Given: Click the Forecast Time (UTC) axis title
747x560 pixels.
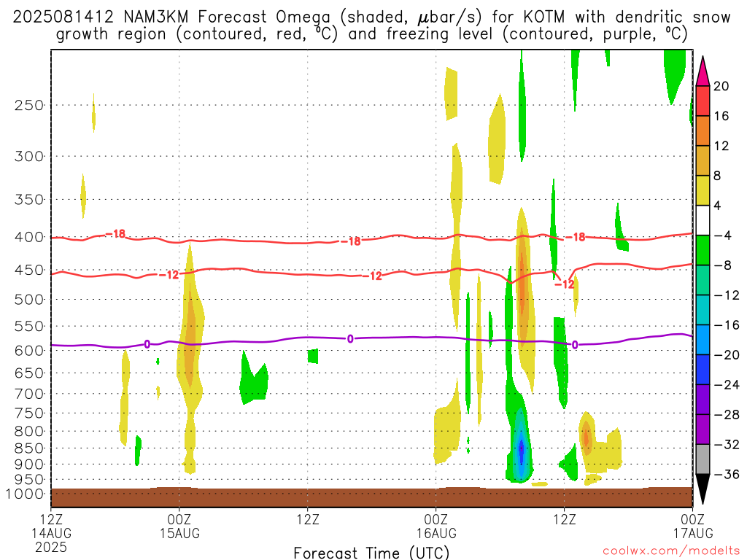Looking at the screenshot, I should 371,553.
